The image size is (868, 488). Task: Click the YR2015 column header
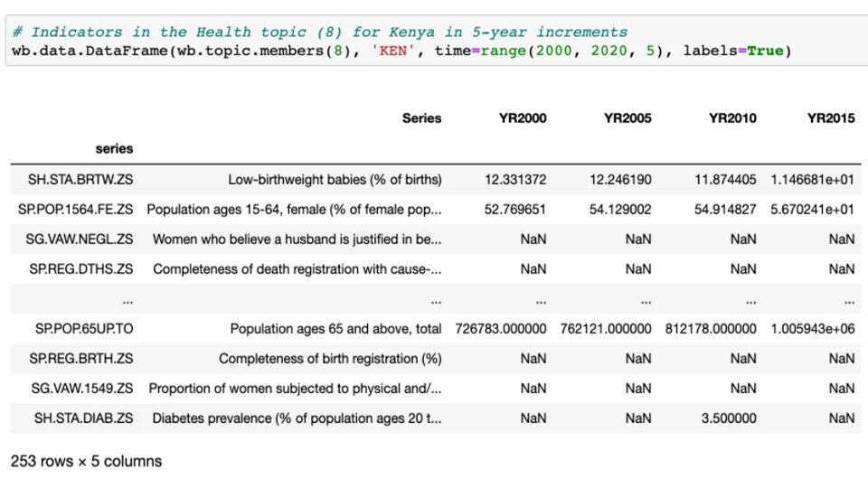831,118
